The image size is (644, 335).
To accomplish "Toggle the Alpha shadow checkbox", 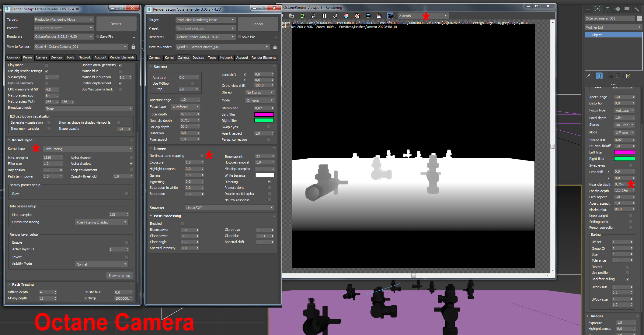I will 131,164.
